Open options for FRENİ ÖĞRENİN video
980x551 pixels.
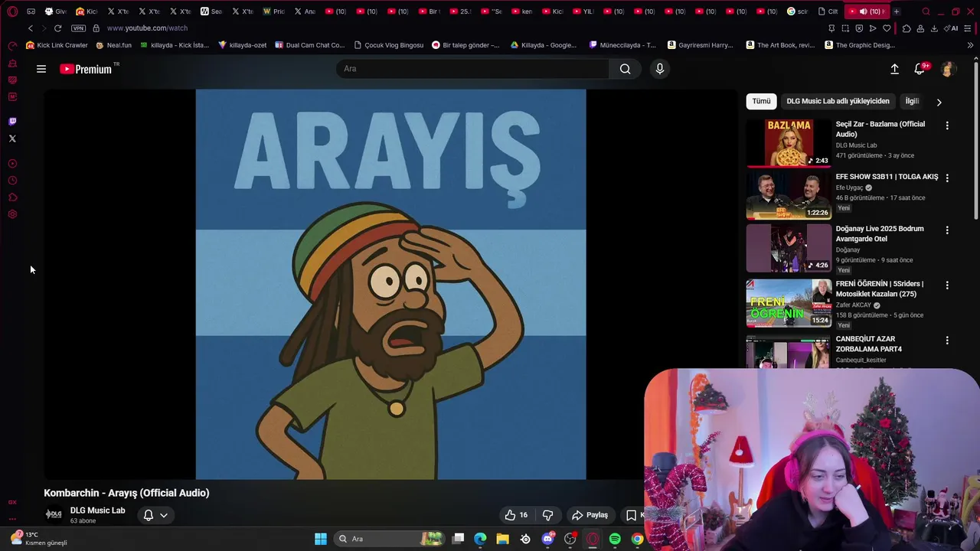[x=947, y=285]
